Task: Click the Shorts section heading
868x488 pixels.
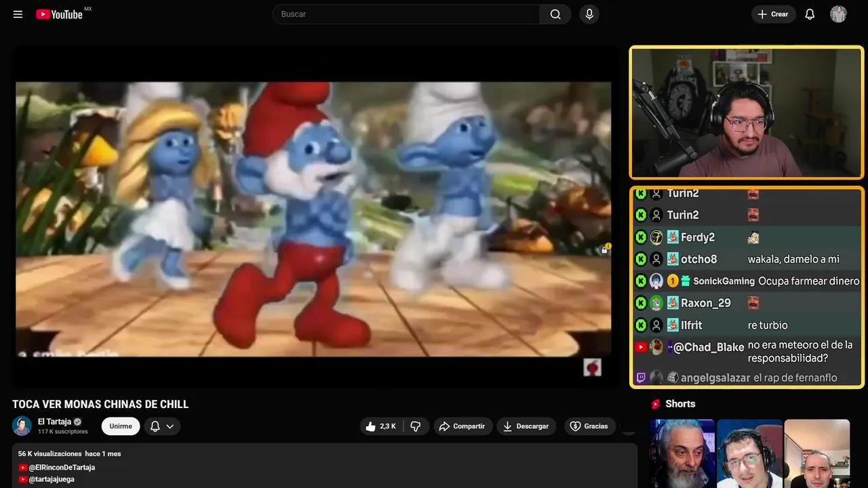Action: [680, 404]
